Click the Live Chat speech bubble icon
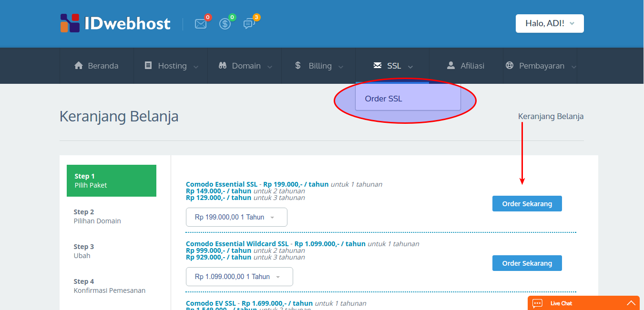 [537, 303]
